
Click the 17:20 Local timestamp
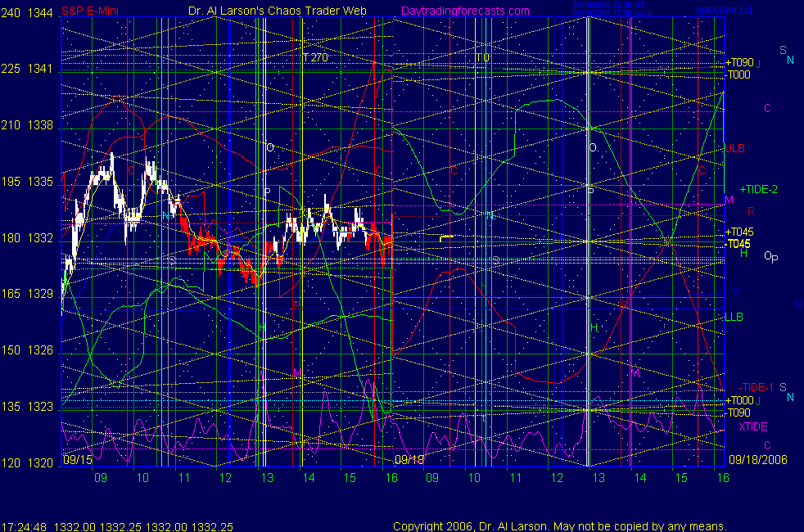point(612,13)
